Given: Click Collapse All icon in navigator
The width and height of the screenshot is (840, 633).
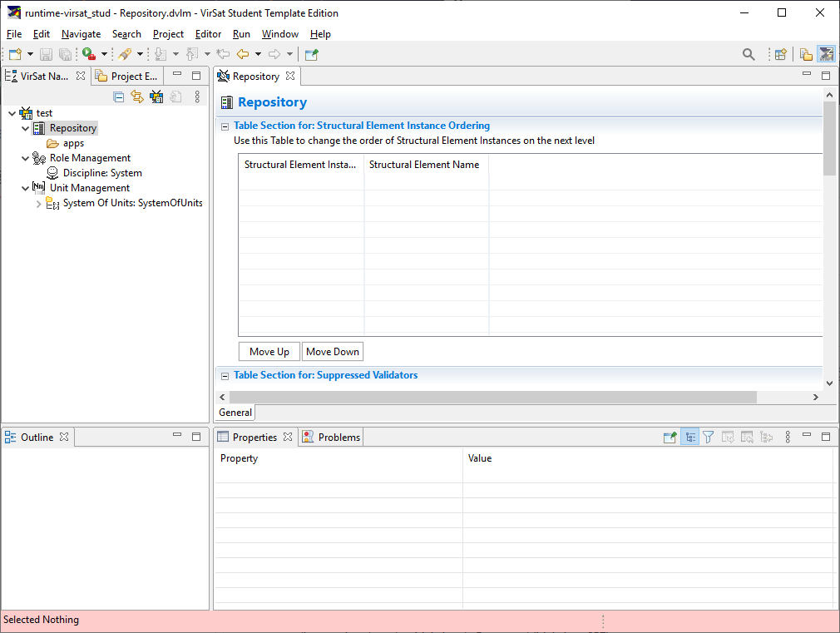Looking at the screenshot, I should [119, 97].
